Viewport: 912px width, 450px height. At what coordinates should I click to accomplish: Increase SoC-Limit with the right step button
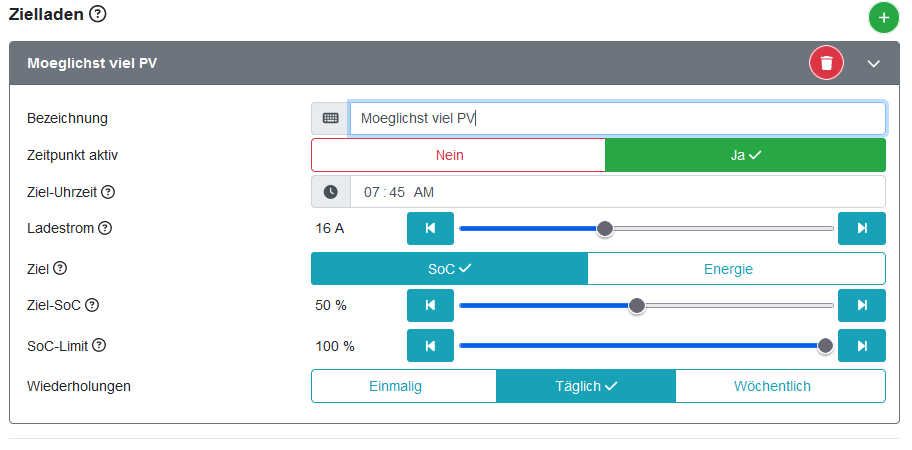[x=862, y=346]
